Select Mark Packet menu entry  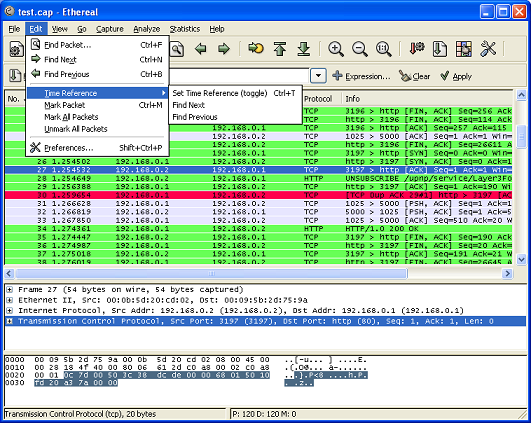point(98,105)
